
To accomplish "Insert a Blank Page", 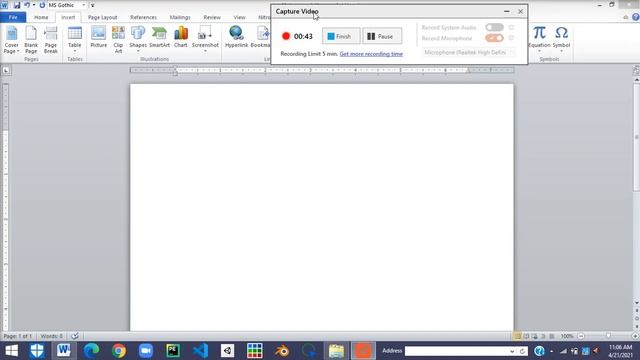I will [x=31, y=40].
